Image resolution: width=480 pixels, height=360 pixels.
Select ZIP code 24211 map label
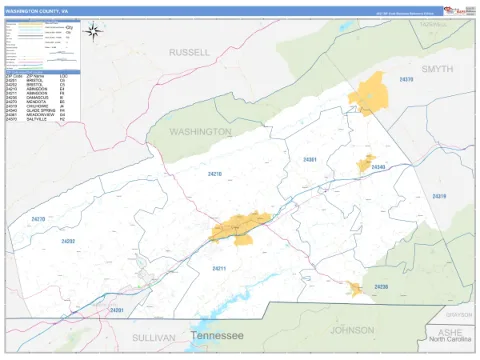(x=219, y=268)
